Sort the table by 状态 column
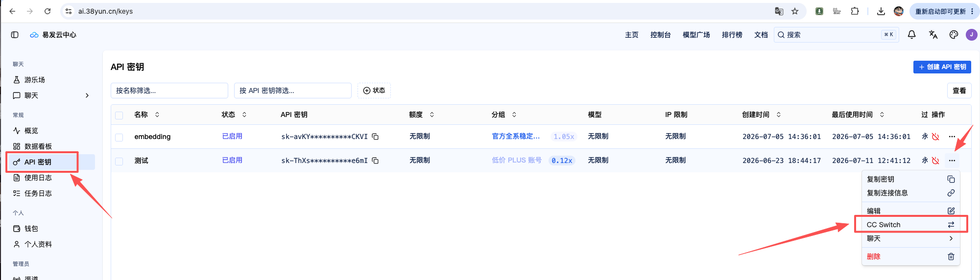Image resolution: width=980 pixels, height=280 pixels. pos(234,115)
